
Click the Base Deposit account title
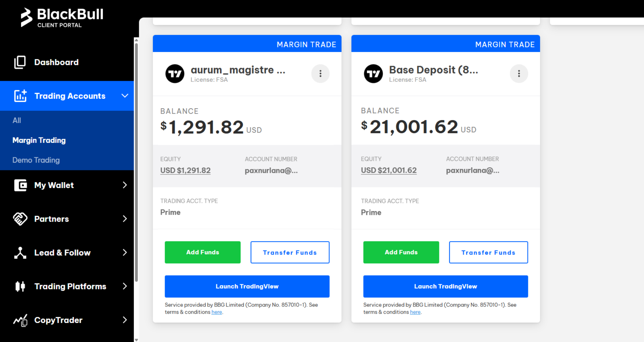(x=434, y=70)
